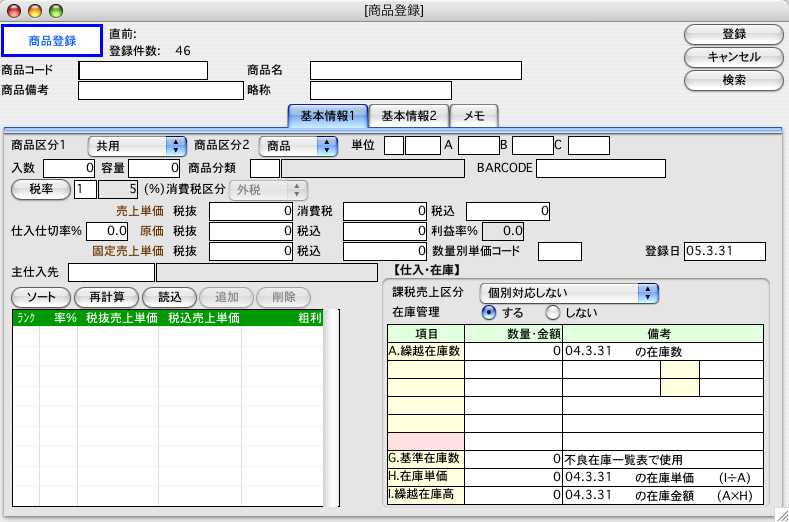Select する for 在庫管理
The image size is (789, 522).
tap(489, 313)
